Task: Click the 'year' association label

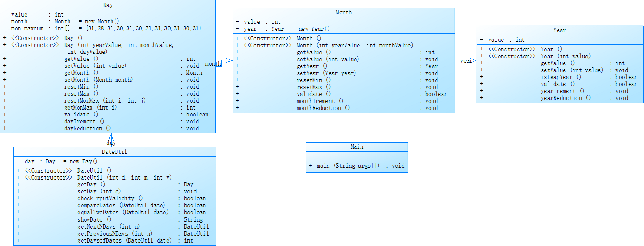Action: coord(466,61)
